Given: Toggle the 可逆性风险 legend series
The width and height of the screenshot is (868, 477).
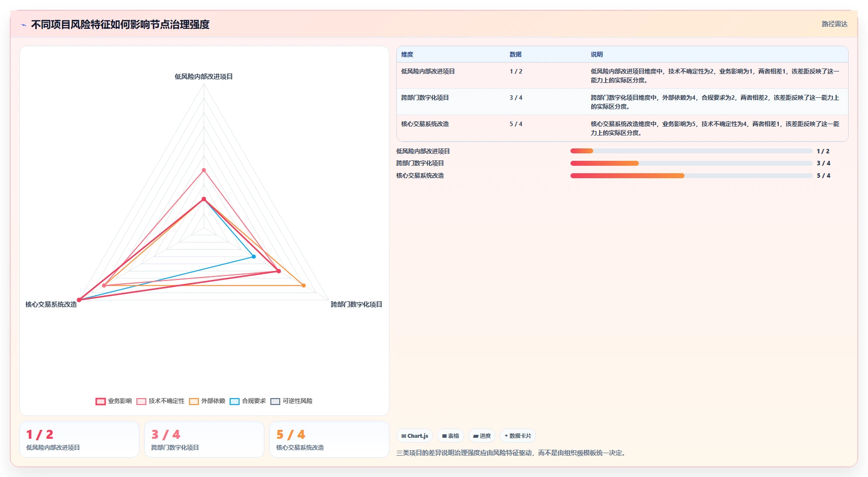Looking at the screenshot, I should [291, 401].
